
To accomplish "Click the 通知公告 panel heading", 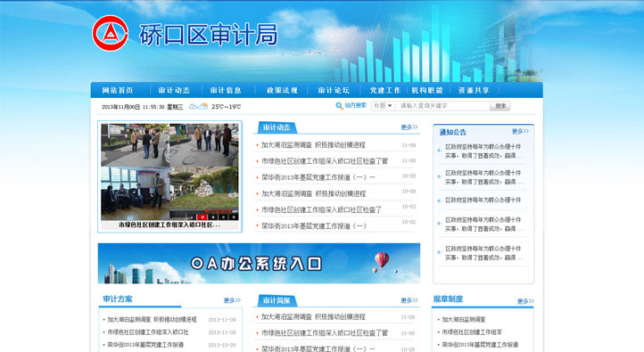I will click(453, 132).
